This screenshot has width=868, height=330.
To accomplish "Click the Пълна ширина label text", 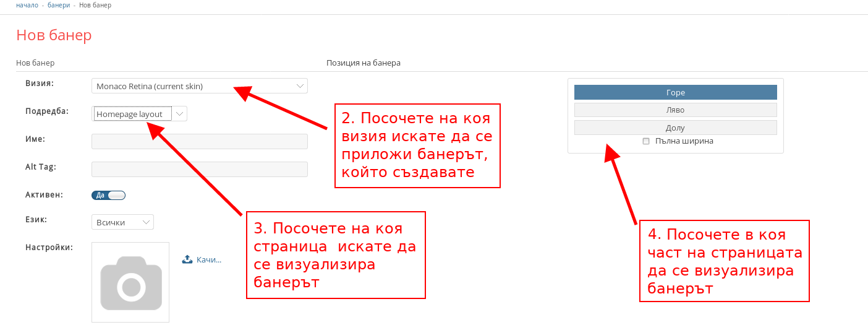I will pyautogui.click(x=684, y=141).
